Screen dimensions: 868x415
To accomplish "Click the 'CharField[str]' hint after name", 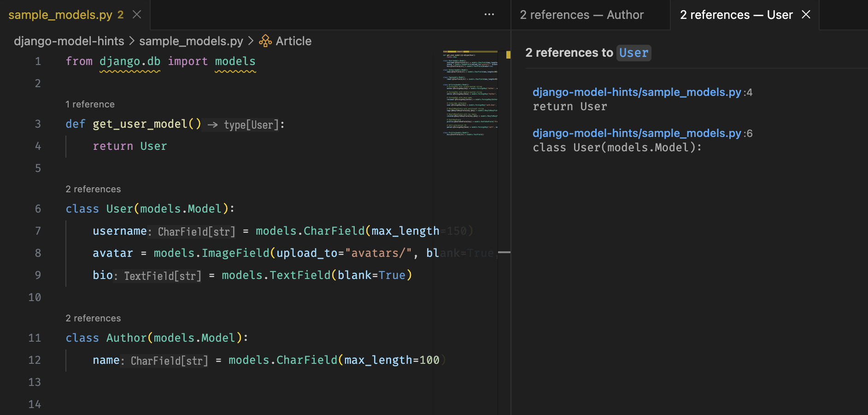I will point(170,361).
